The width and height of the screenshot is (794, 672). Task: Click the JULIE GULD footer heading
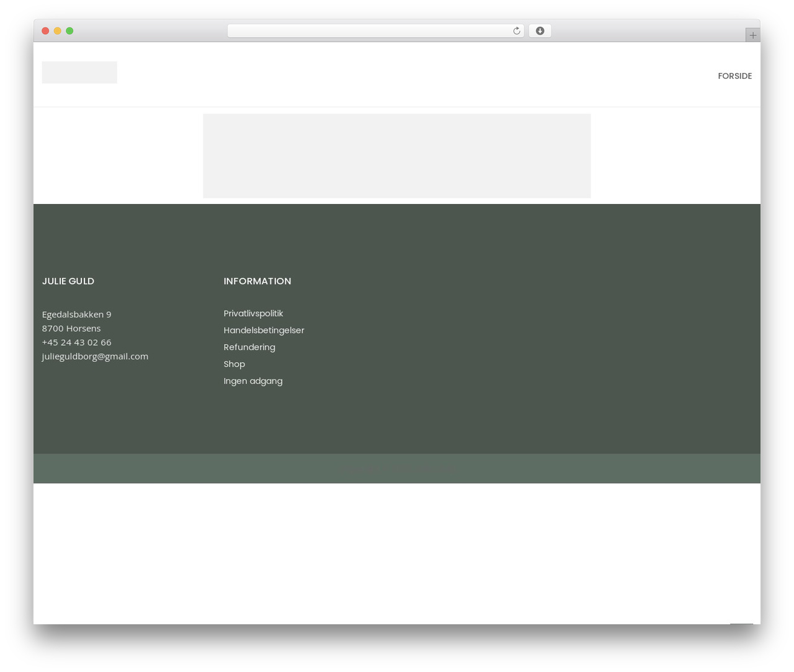[68, 281]
